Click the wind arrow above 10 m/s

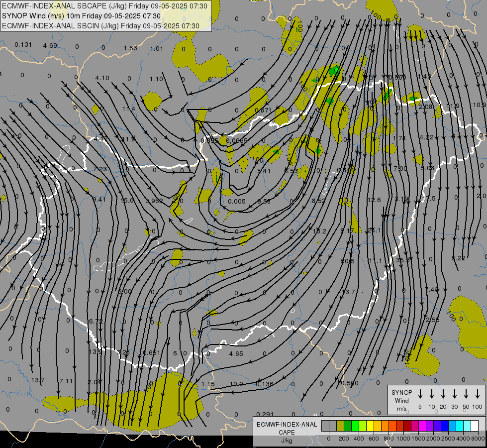point(432,394)
